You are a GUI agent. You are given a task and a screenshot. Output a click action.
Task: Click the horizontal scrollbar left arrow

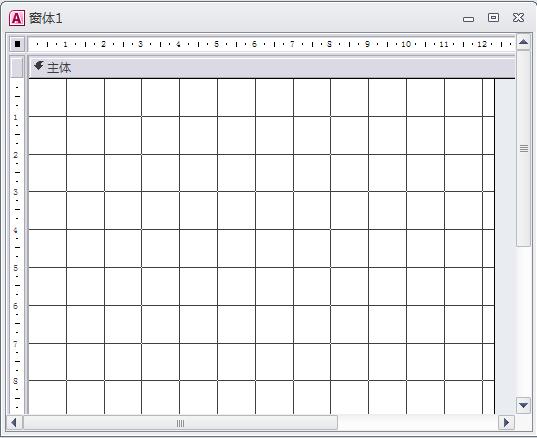click(x=14, y=423)
